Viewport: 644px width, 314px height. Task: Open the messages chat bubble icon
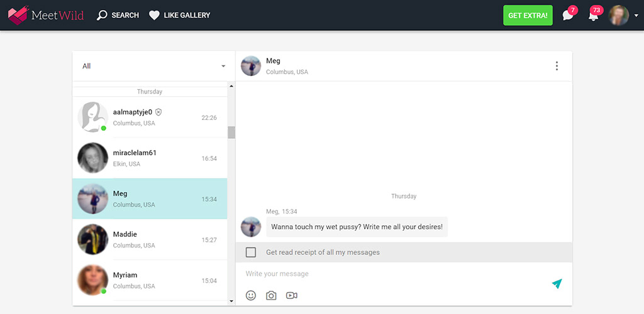(x=568, y=15)
